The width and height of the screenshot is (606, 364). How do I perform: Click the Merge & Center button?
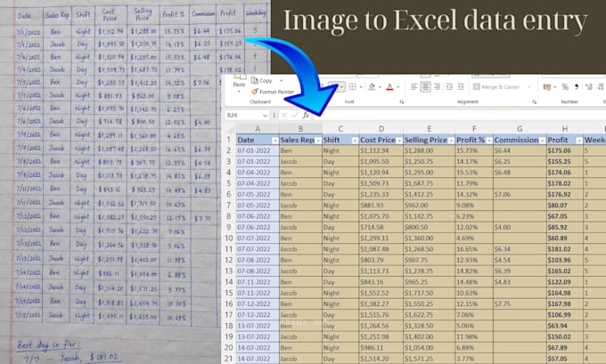pos(496,87)
